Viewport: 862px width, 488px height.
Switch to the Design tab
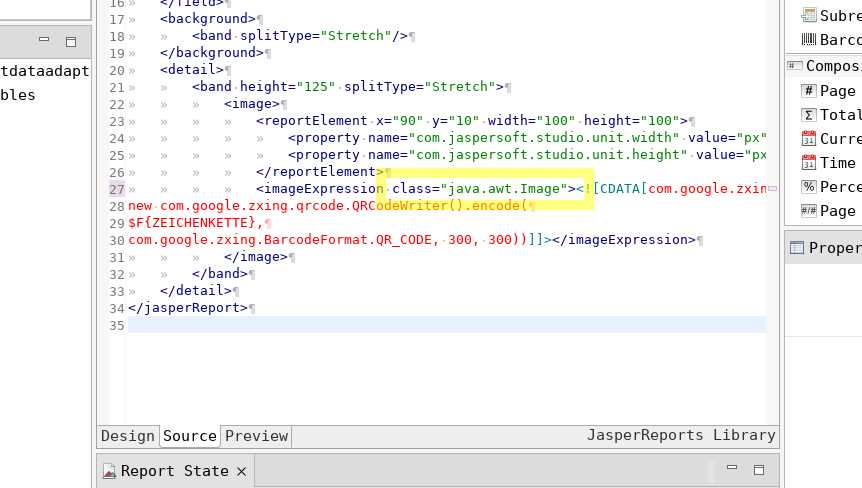(128, 436)
